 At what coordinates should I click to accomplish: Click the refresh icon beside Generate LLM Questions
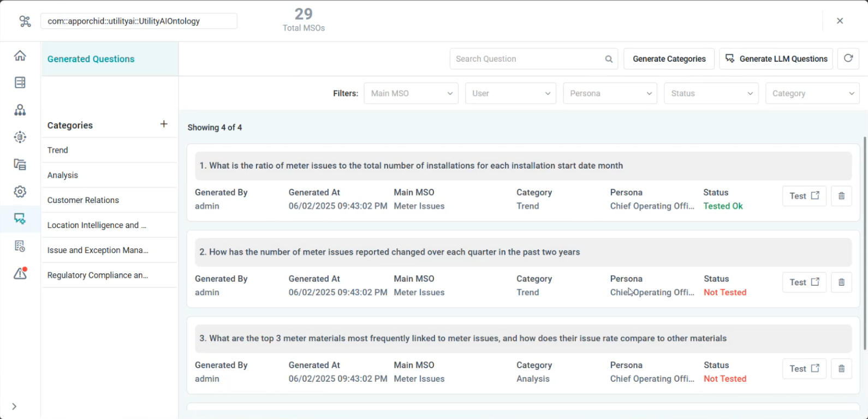(848, 59)
